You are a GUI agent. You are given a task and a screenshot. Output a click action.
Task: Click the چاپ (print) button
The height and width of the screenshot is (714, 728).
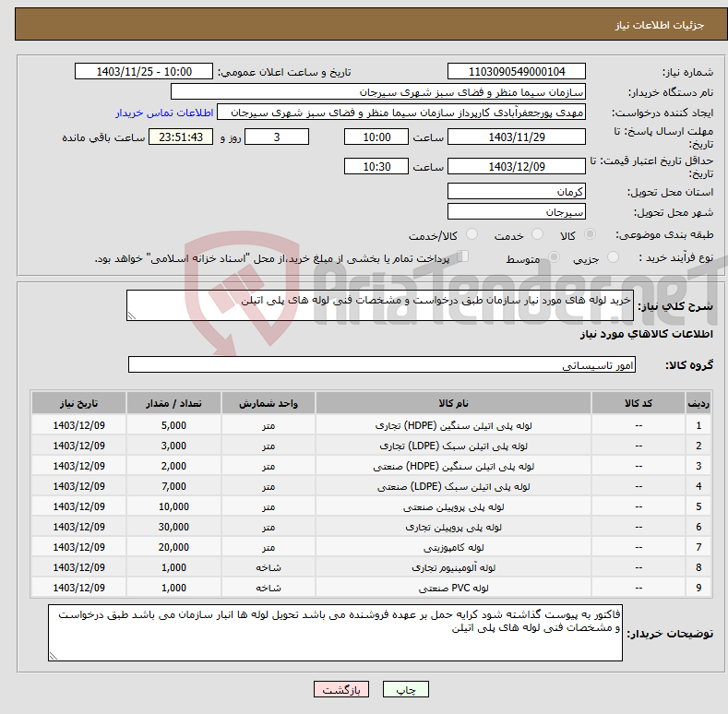tap(405, 689)
